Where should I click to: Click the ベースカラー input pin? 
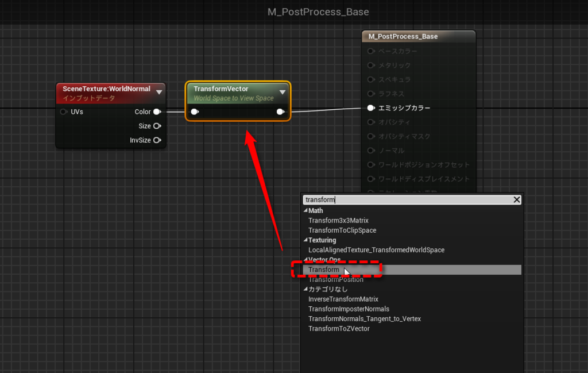coord(371,51)
